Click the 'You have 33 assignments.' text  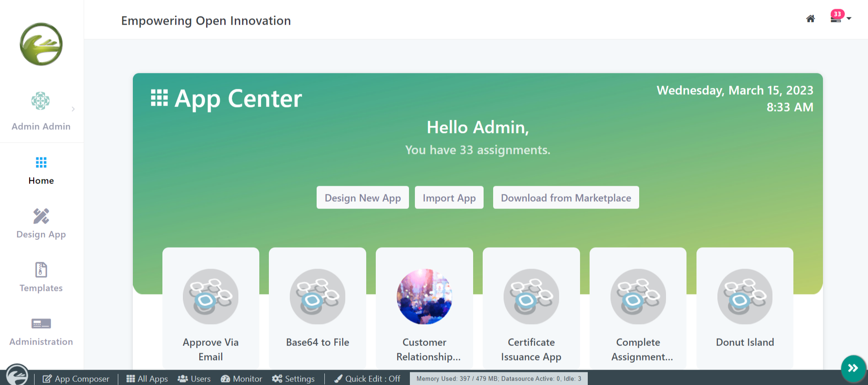click(478, 150)
